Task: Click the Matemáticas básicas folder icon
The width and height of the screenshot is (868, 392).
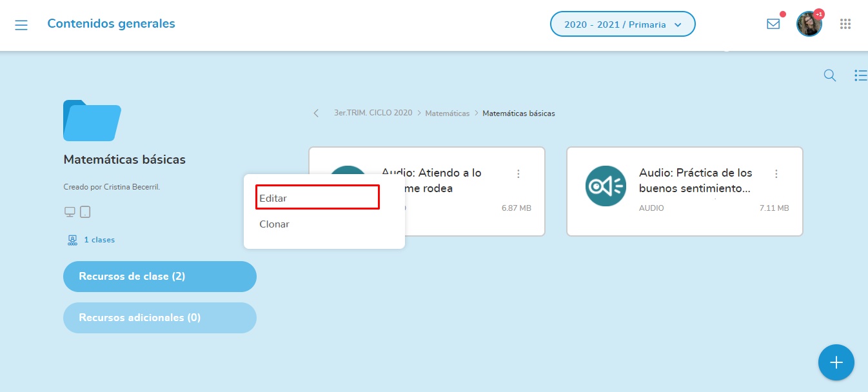Action: pyautogui.click(x=92, y=121)
